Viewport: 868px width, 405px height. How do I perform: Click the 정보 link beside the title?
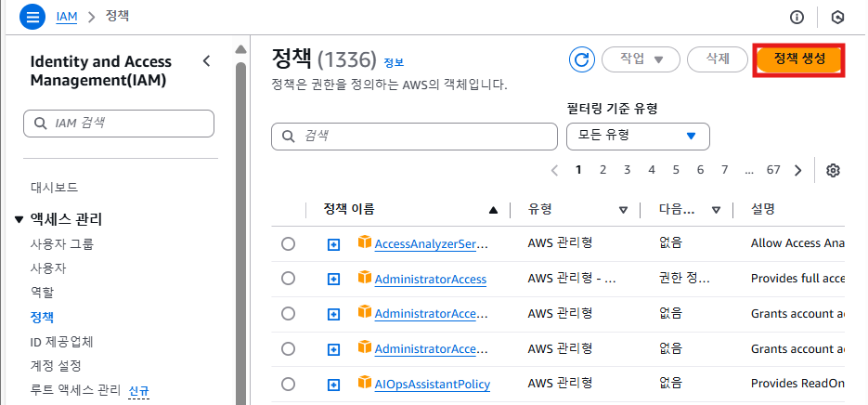pos(394,61)
